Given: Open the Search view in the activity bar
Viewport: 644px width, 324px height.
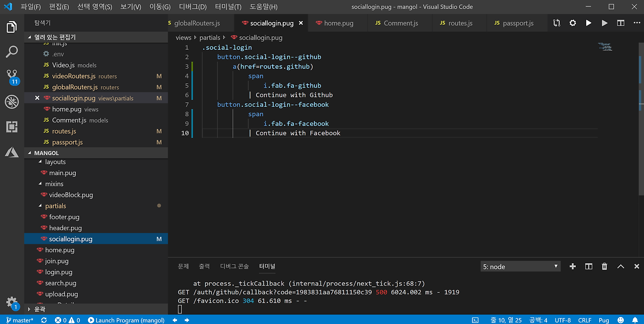Looking at the screenshot, I should 12,51.
